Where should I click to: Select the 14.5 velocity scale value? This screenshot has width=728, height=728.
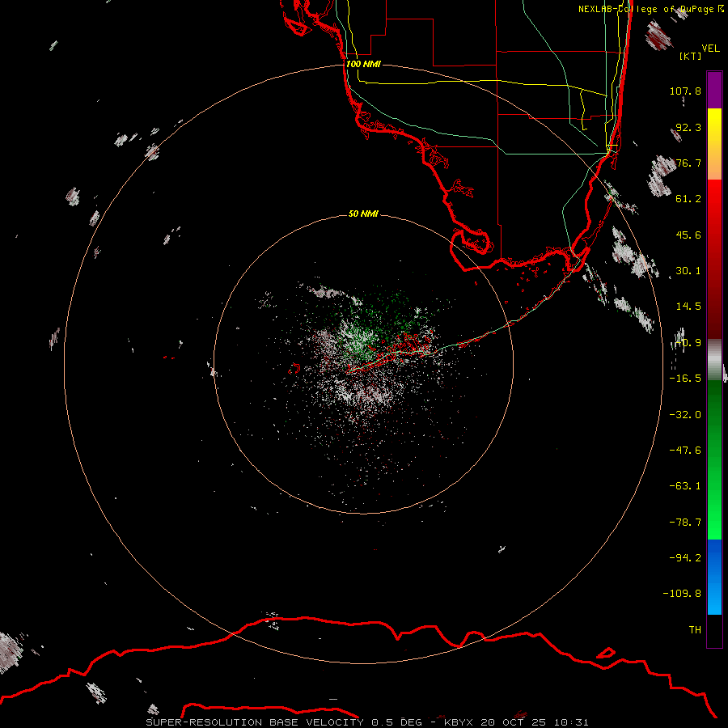[x=688, y=307]
